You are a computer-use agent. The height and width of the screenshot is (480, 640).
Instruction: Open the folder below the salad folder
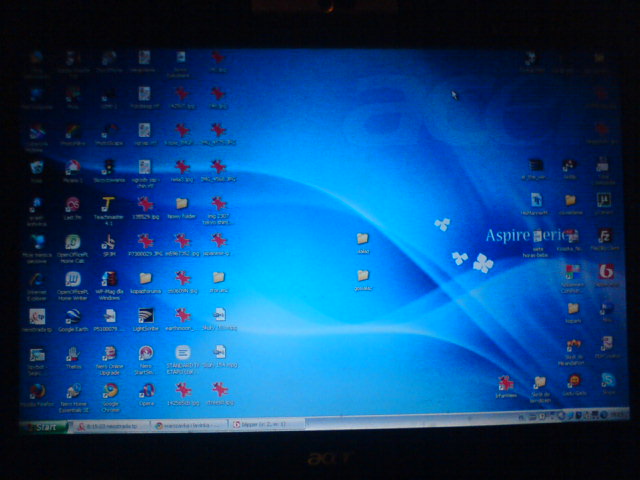(363, 276)
